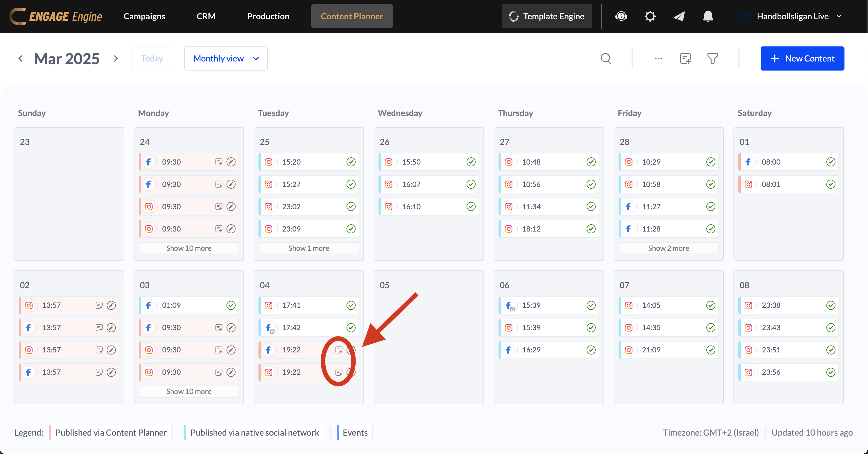
Task: Toggle the published status of the 15:20 Instagram post
Action: [351, 162]
